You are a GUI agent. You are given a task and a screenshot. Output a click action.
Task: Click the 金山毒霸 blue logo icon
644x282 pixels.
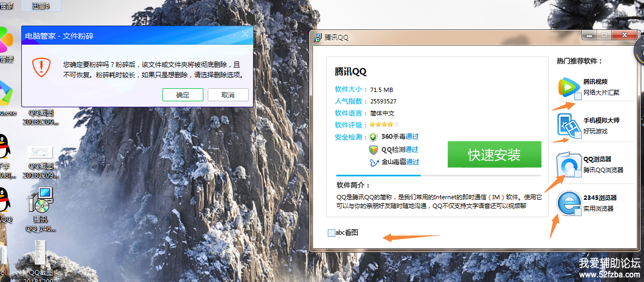(374, 162)
